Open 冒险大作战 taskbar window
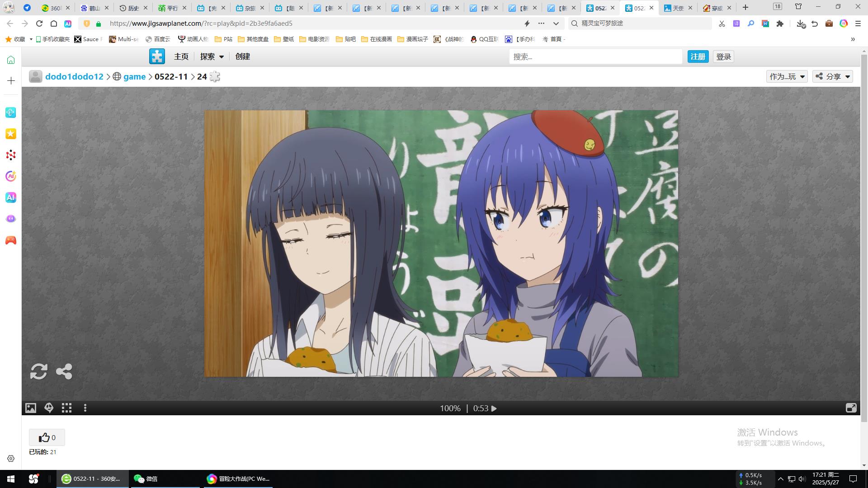Screen dimensions: 868x488 pos(238,479)
